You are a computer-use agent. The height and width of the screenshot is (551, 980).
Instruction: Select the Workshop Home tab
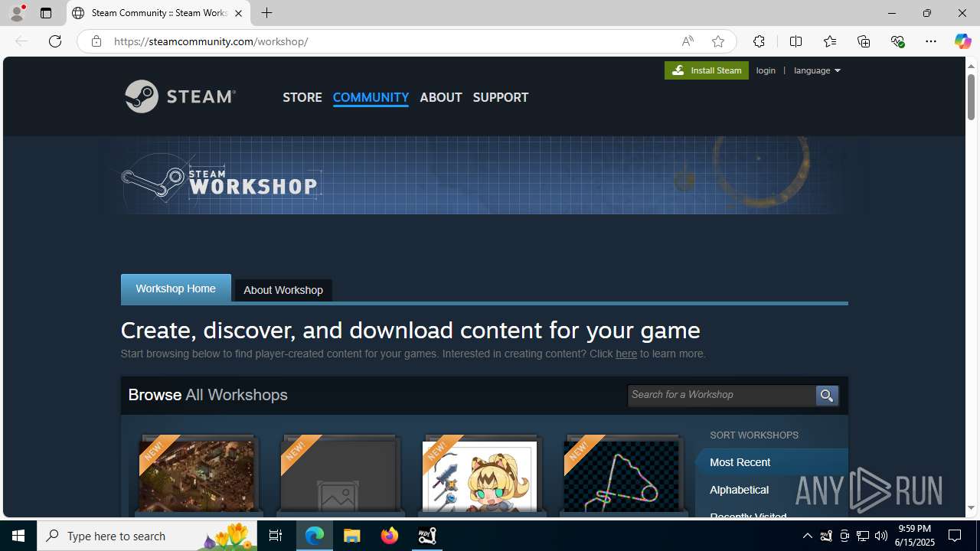[x=176, y=289]
